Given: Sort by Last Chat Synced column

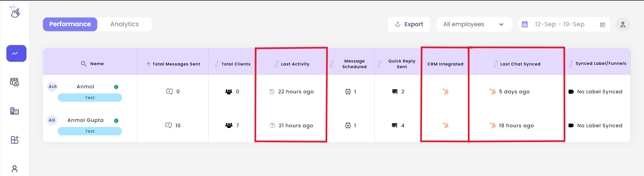Looking at the screenshot, I should click(496, 64).
